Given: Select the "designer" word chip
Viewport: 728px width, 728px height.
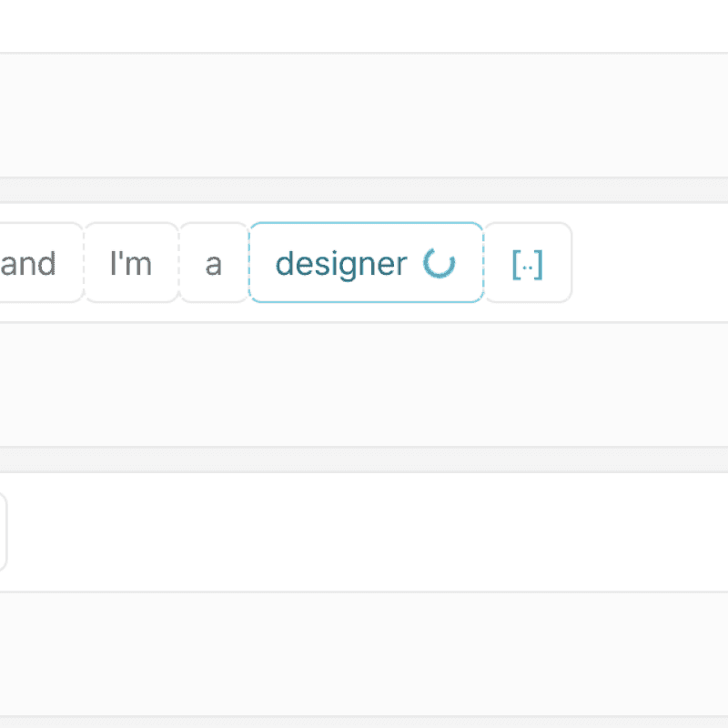Looking at the screenshot, I should pos(342,263).
